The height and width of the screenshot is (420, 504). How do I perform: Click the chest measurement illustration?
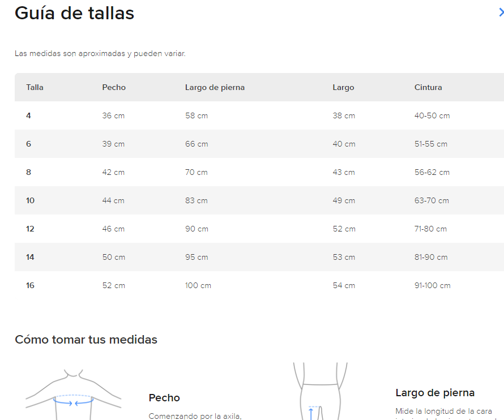74,395
